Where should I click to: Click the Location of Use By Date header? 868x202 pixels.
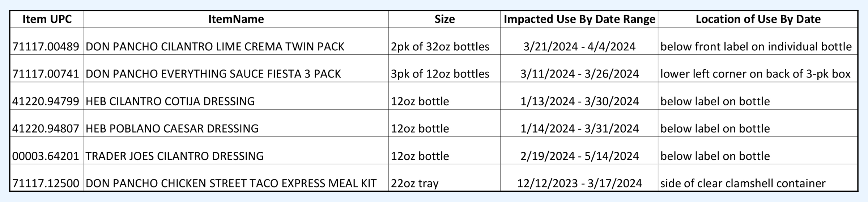click(758, 19)
